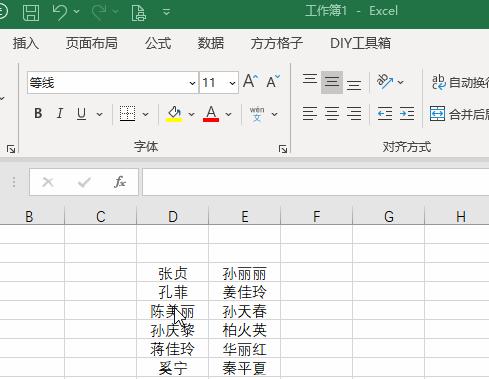
Task: Open the 方方格子 add-in tab
Action: point(277,43)
